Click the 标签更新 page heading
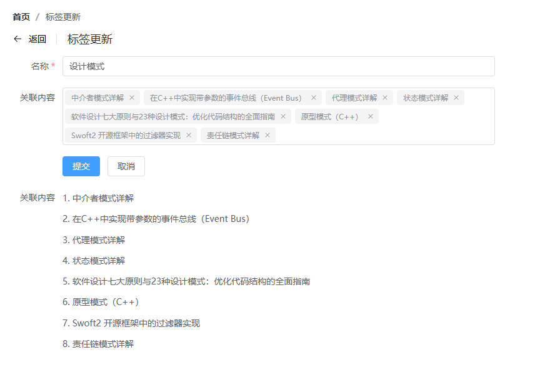The image size is (535, 392). (90, 39)
